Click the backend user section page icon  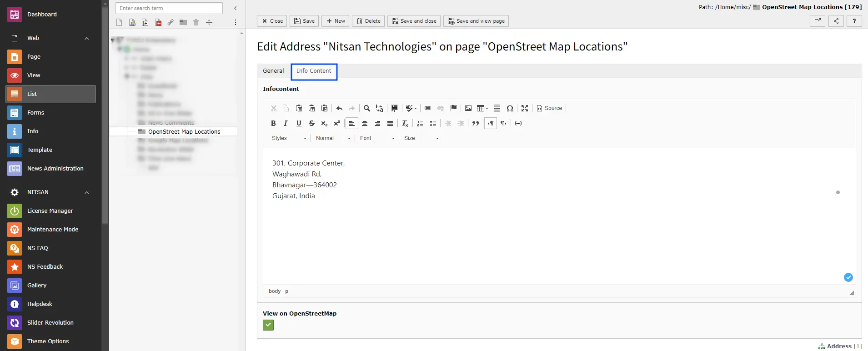tap(132, 22)
